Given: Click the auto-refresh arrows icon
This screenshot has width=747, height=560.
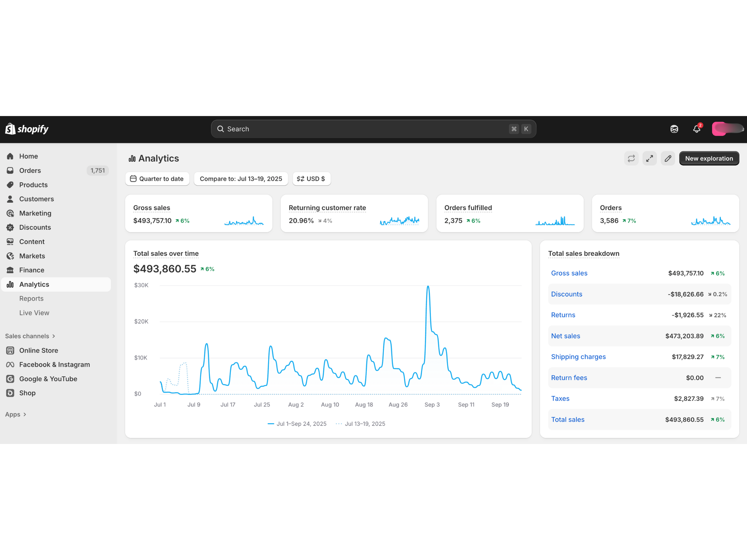Looking at the screenshot, I should [x=631, y=158].
